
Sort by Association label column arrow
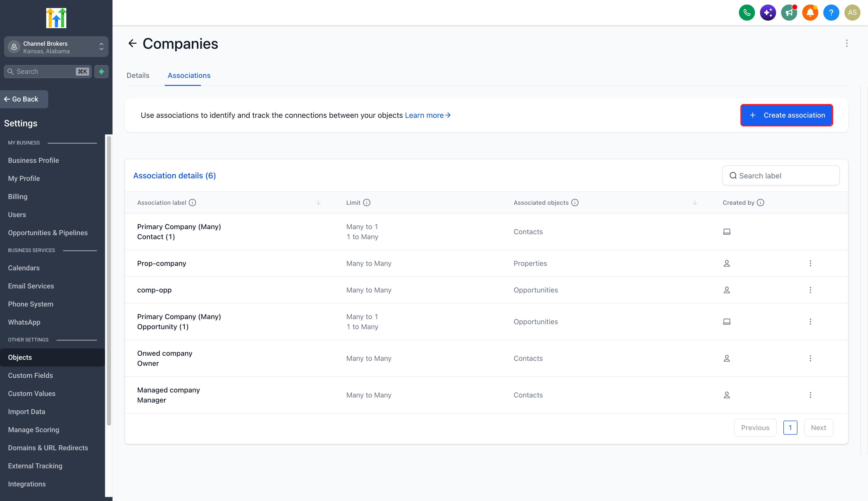tap(318, 203)
